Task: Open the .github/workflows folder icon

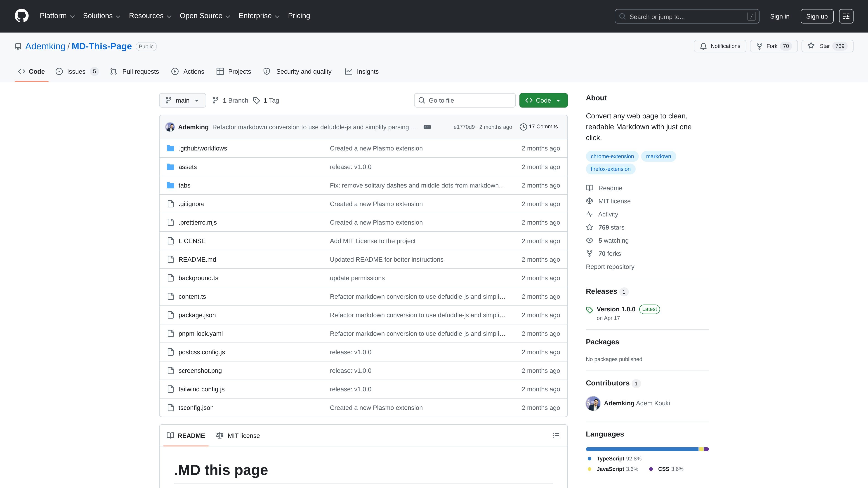Action: point(170,148)
